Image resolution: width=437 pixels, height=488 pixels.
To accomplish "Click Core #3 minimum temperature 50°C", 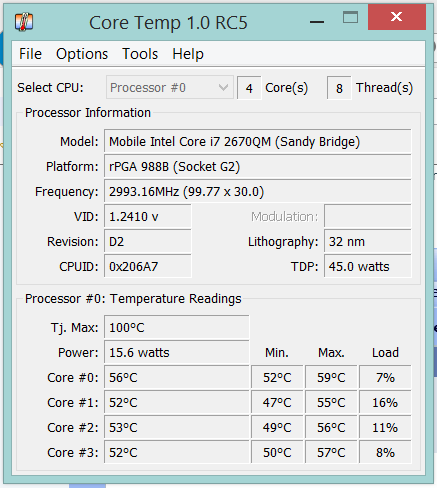I will [x=277, y=452].
